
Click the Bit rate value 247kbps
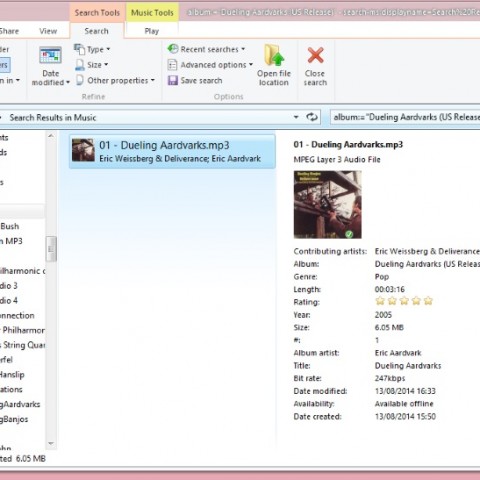pyautogui.click(x=390, y=378)
